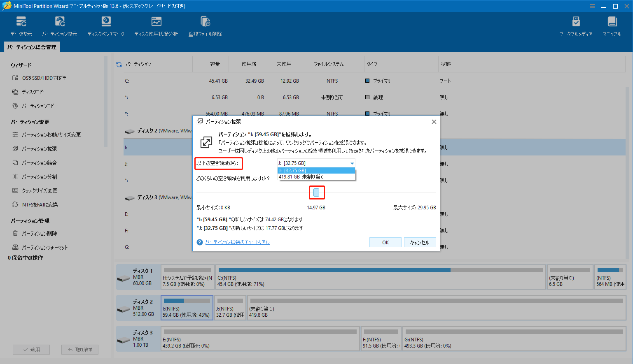Select the 6.53 GB unallocated partition row
This screenshot has width=633, height=364.
pos(374,97)
